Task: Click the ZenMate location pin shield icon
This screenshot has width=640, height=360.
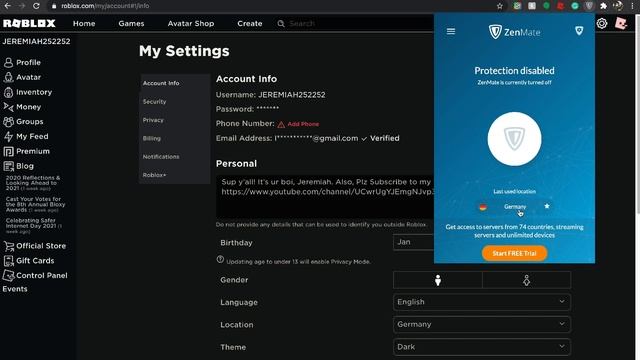Action: click(x=579, y=31)
